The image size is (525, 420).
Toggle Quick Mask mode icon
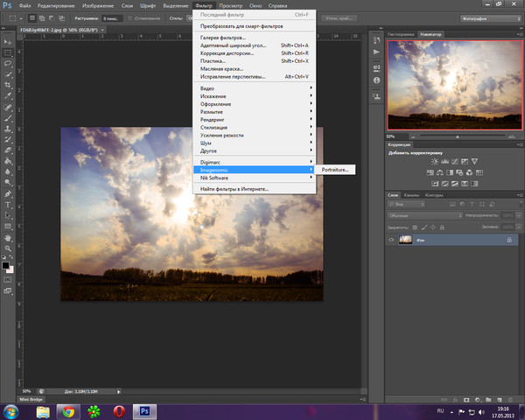8,282
